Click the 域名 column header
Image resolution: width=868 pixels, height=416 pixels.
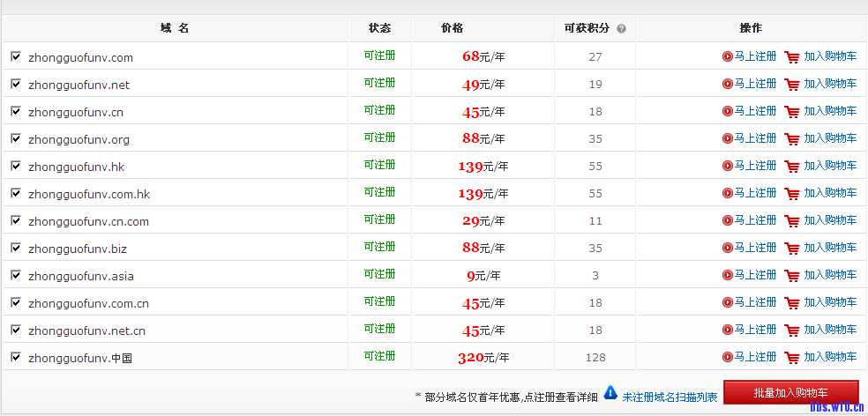175,29
